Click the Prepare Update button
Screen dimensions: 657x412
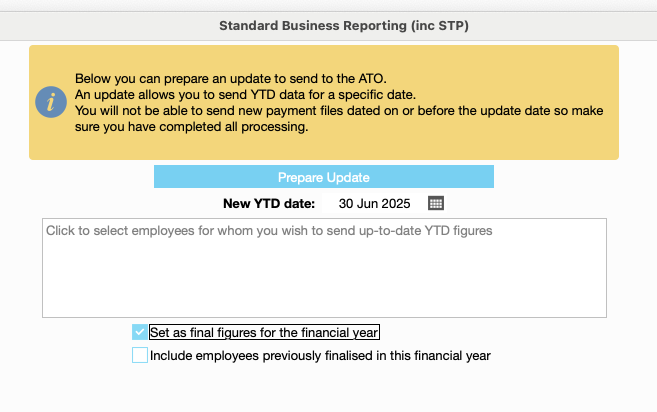click(323, 177)
